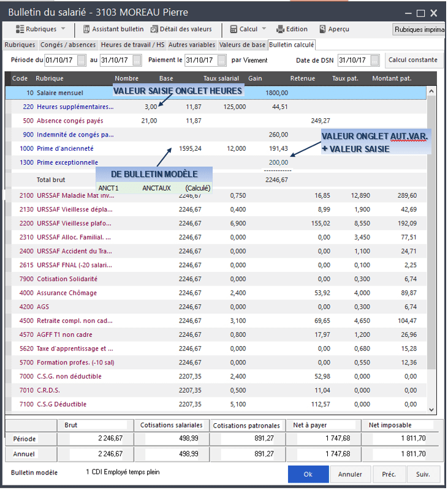Switch to the Rubriques tab
Screen dimensions: 448x490
pyautogui.click(x=20, y=45)
